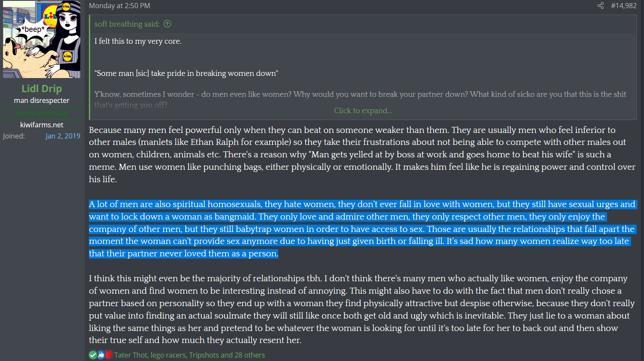Viewport: 644px width, 361px height.
Task: Click the share post icon
Action: pos(600,6)
